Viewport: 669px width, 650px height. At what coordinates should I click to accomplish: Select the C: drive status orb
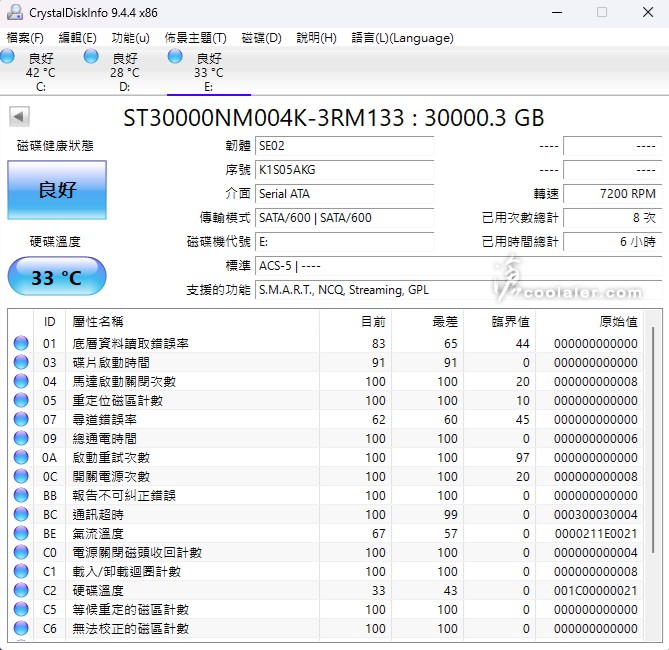coord(7,56)
